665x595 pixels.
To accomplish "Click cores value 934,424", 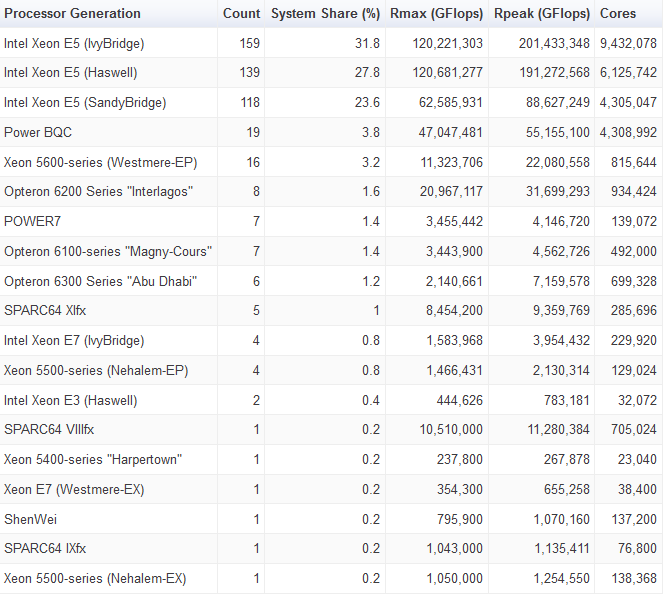I will point(634,192).
